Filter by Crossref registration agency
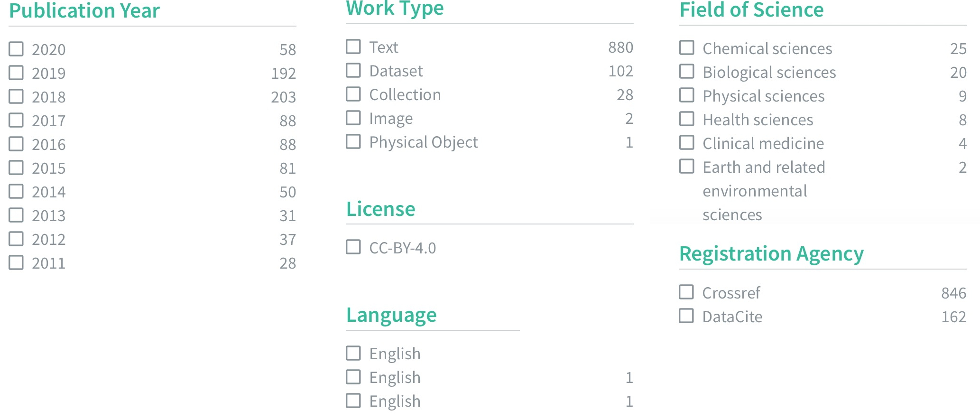 (686, 292)
